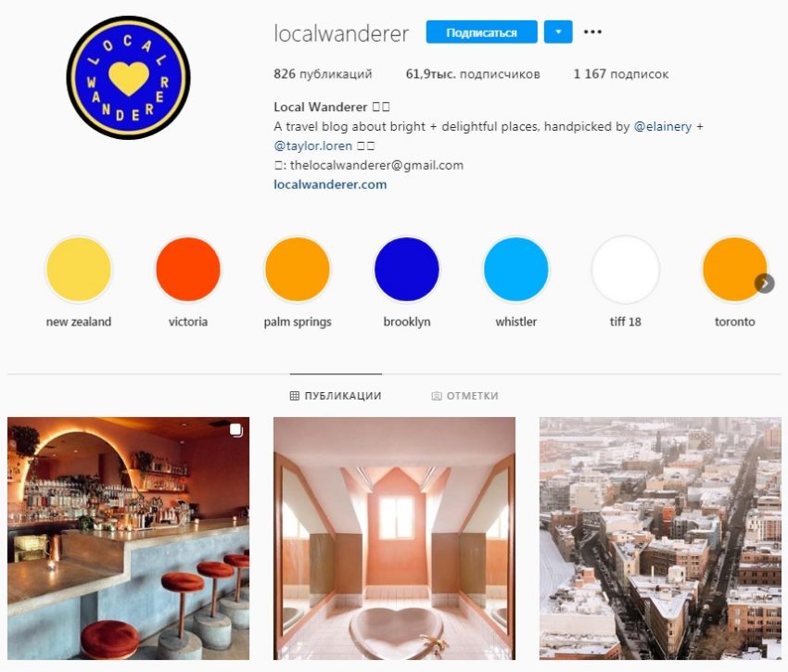The width and height of the screenshot is (788, 672).
Task: Click the blue Подписаться follow button
Action: [481, 32]
